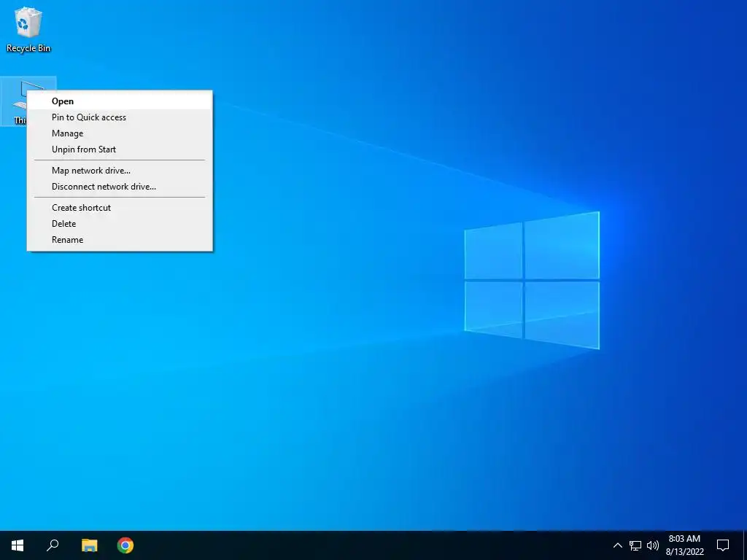Open the Recycle Bin desktop icon
Screen dimensions: 747x560
[28, 29]
